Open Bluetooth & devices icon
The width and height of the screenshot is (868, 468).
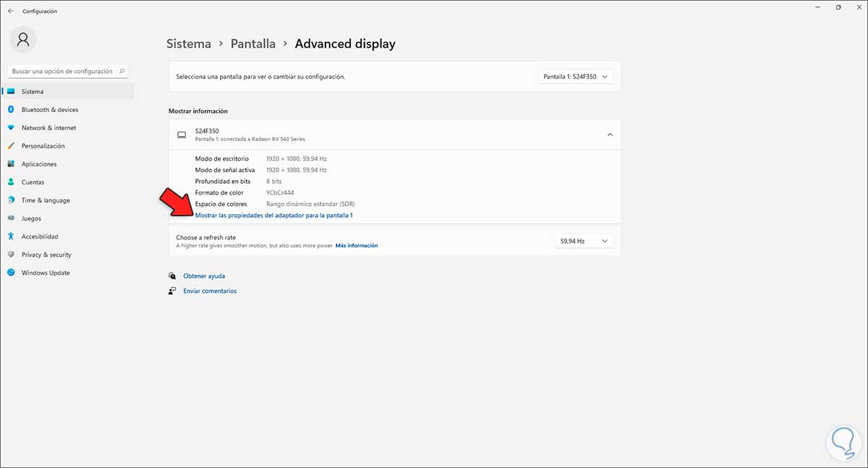(12, 110)
